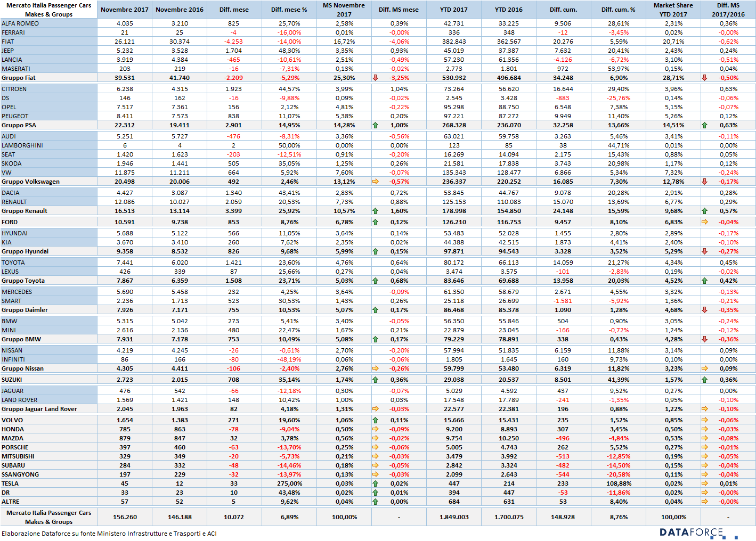Click FIAT YTD 2017 value 382.843
Image resolution: width=756 pixels, height=541 pixels.
[x=454, y=42]
